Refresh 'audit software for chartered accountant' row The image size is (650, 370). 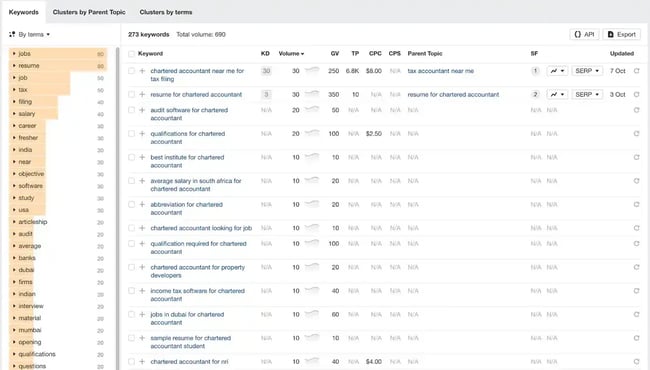[x=636, y=110]
